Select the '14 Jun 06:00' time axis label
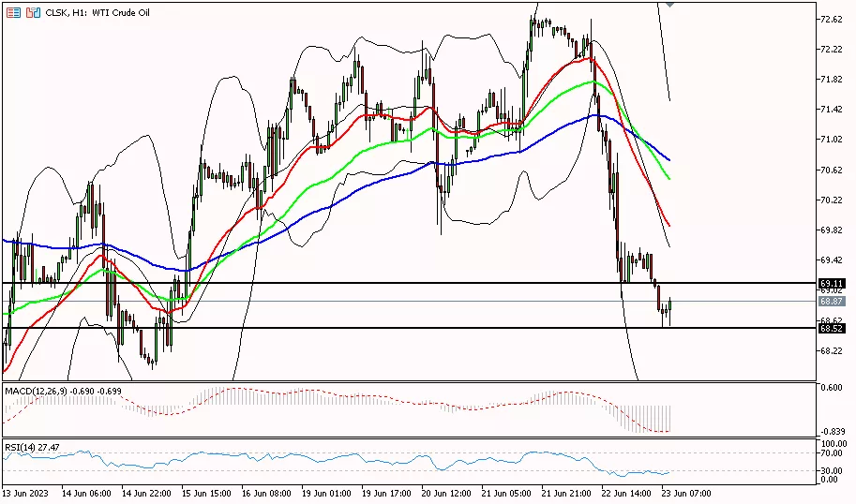856x504 pixels. tap(87, 493)
